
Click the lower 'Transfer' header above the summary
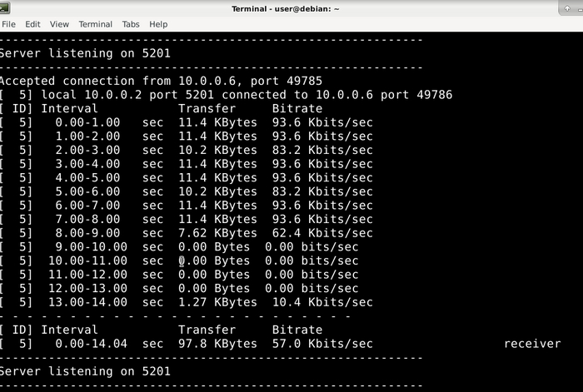pos(207,330)
